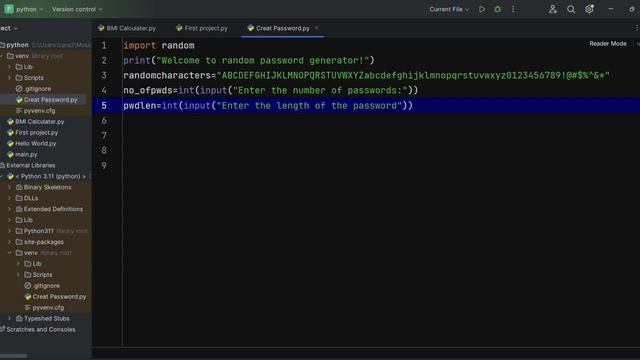Click the import random statement
The image size is (640, 360).
[159, 45]
